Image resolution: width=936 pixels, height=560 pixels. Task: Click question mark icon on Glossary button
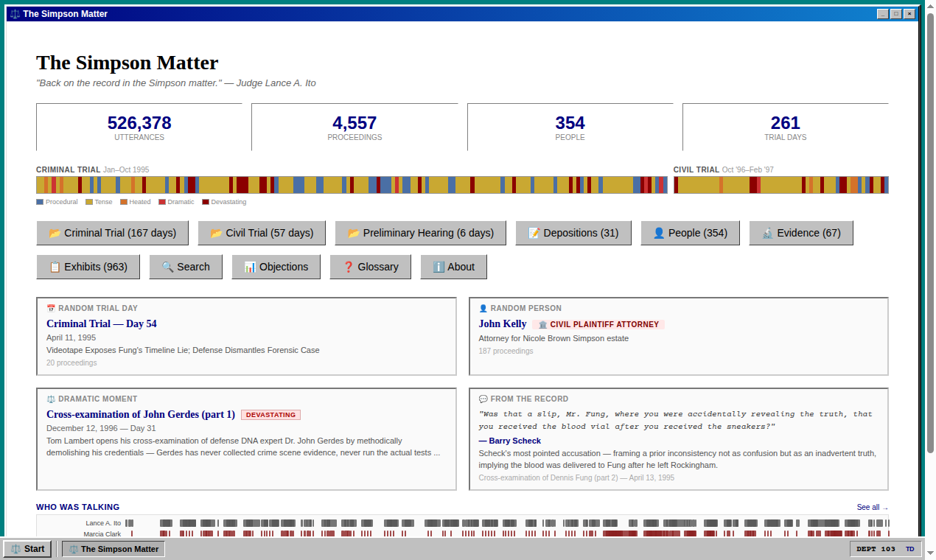[x=348, y=267]
